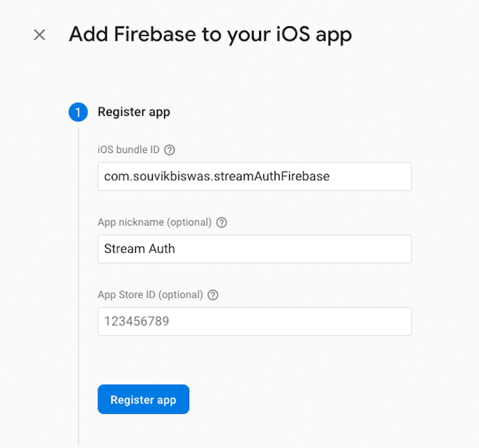Select the com.souvikbiswas.streamAuthFirebase text field
Image resolution: width=479 pixels, height=448 pixels.
tap(254, 176)
